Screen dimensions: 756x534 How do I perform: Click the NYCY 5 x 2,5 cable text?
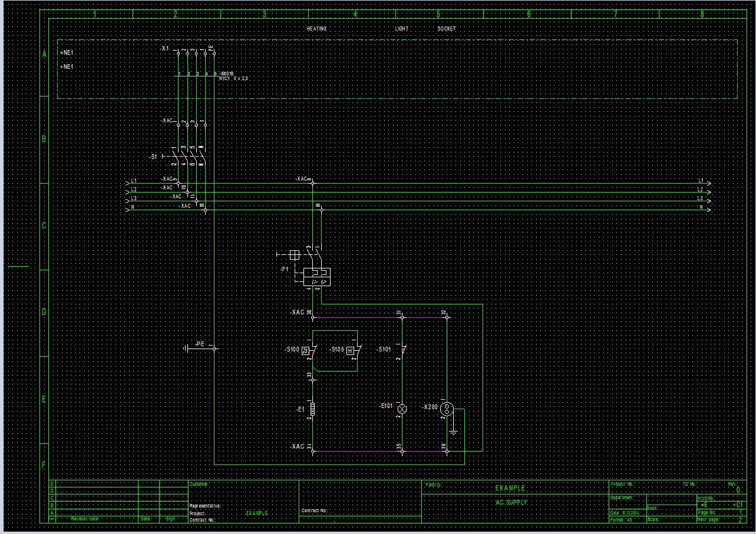[229, 78]
